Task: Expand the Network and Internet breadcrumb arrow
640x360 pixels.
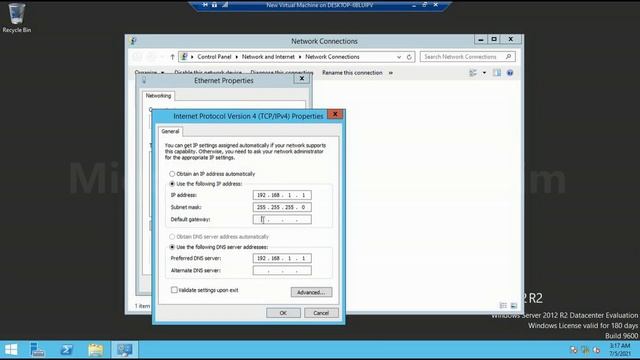Action: 300,57
